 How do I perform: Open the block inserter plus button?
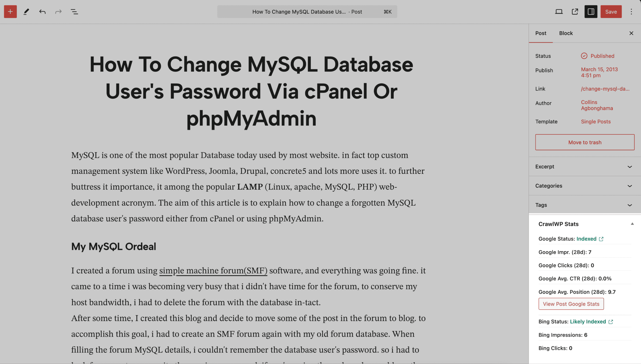10,11
